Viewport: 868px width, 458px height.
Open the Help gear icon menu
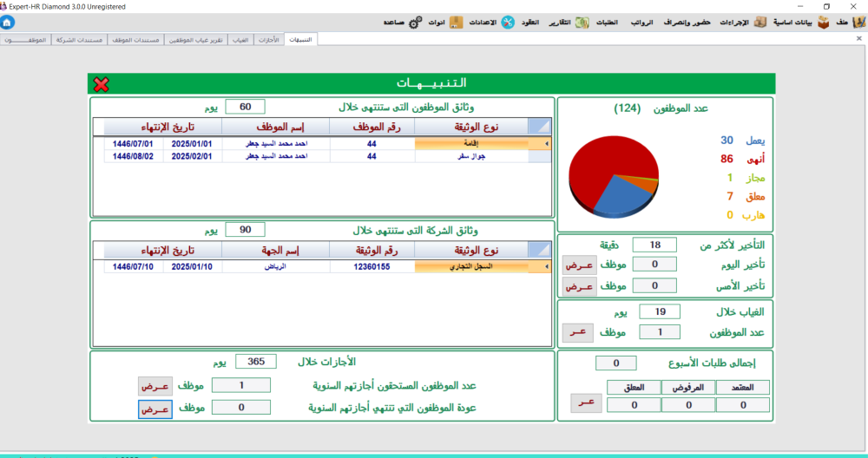point(413,22)
